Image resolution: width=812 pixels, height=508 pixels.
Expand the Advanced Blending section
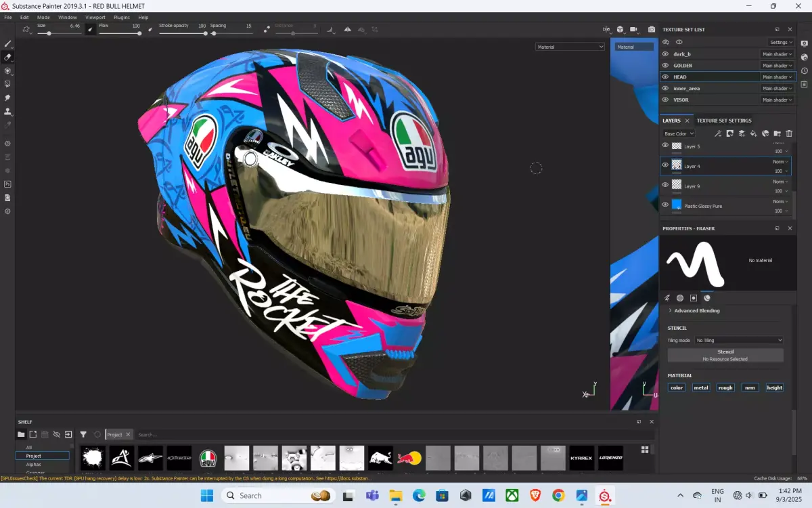pyautogui.click(x=694, y=310)
